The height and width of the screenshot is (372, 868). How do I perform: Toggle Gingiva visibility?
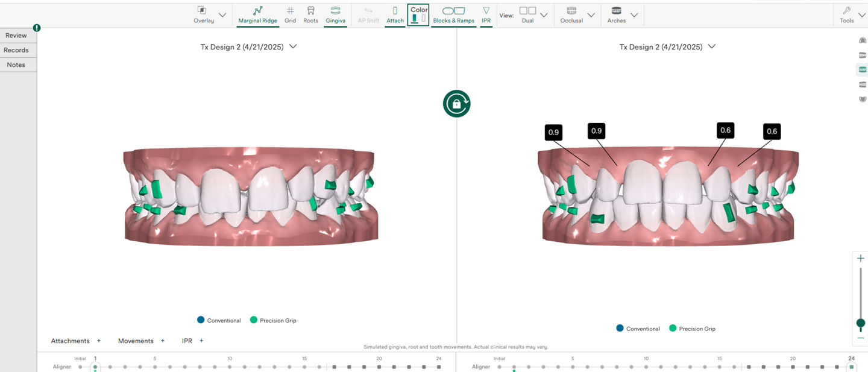coord(335,15)
